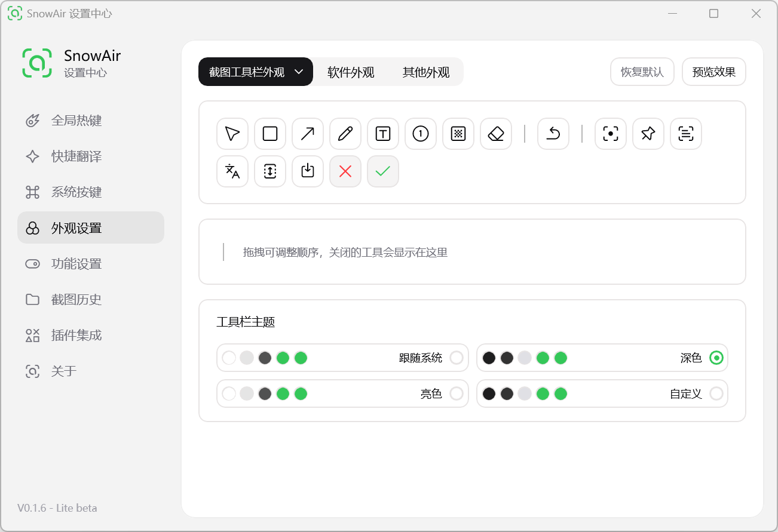
Task: Maximize the SnowAir window
Action: [x=713, y=14]
